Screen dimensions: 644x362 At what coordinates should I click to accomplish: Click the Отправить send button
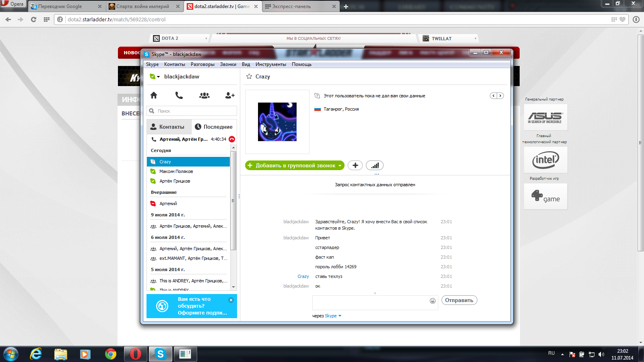(x=459, y=300)
